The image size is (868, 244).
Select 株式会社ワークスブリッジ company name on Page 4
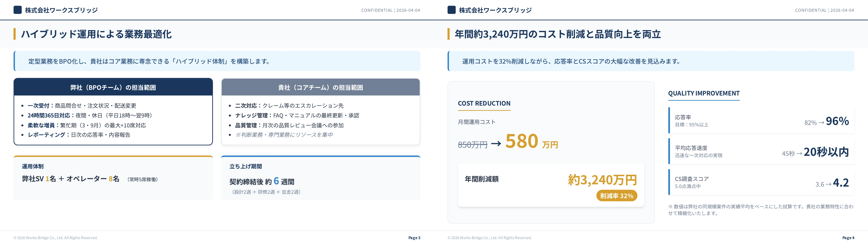pyautogui.click(x=495, y=10)
